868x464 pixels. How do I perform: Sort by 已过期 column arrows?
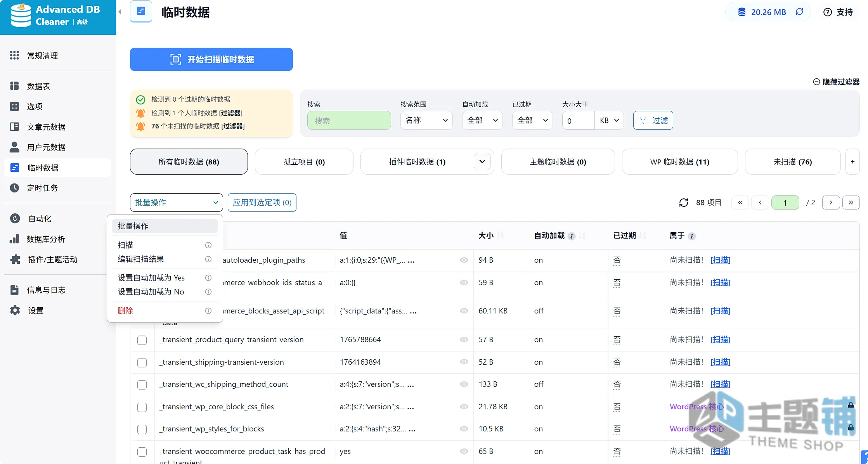[x=643, y=235]
